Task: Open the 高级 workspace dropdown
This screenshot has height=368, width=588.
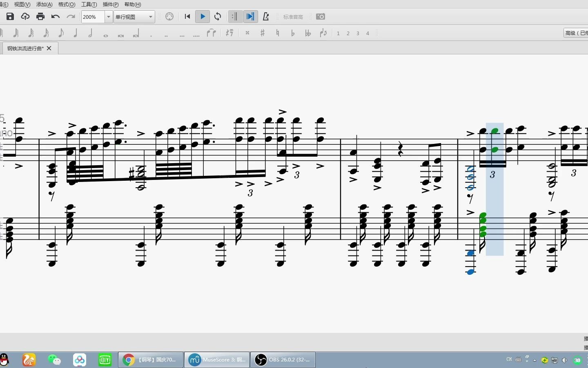Action: 576,33
